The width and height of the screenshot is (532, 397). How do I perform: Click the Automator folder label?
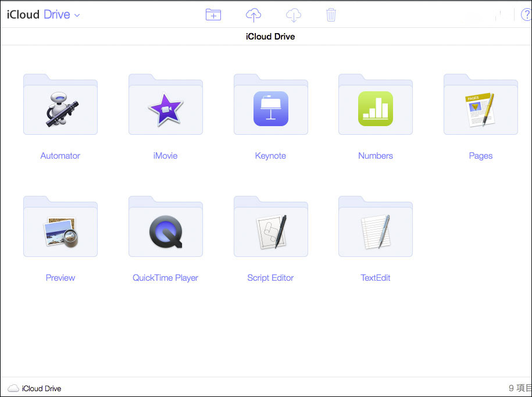click(x=60, y=156)
